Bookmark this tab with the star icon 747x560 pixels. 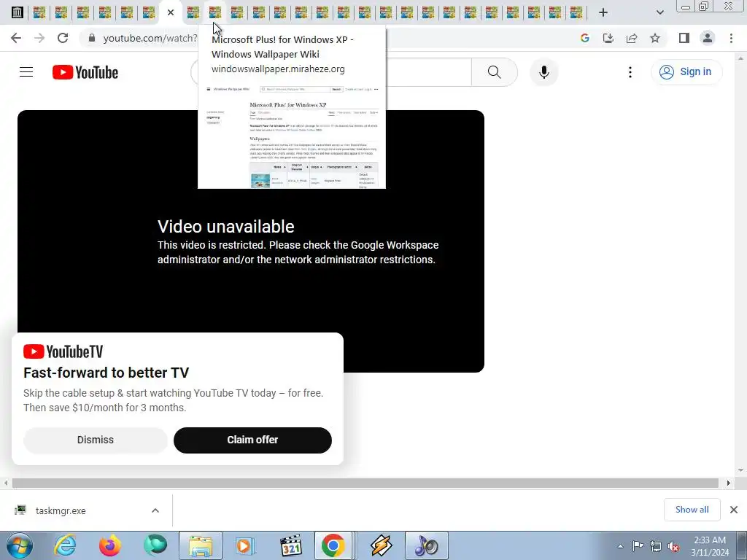[655, 38]
